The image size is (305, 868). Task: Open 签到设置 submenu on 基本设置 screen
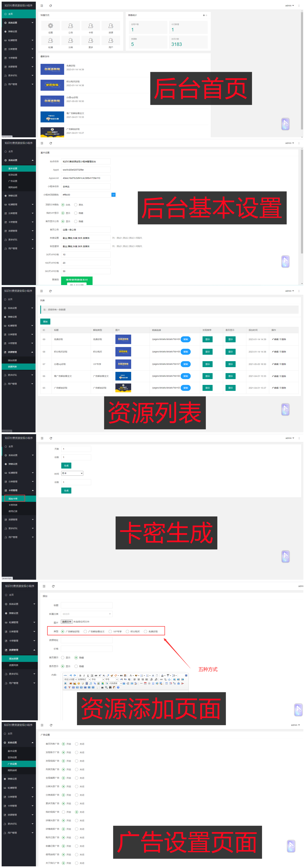[19, 175]
